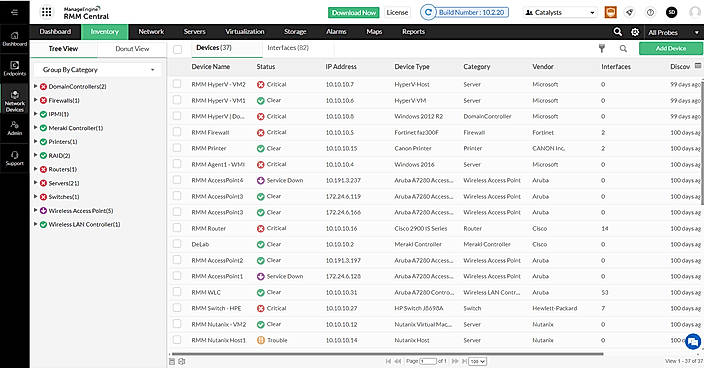
Task: Go to the first page arrow
Action: click(388, 361)
